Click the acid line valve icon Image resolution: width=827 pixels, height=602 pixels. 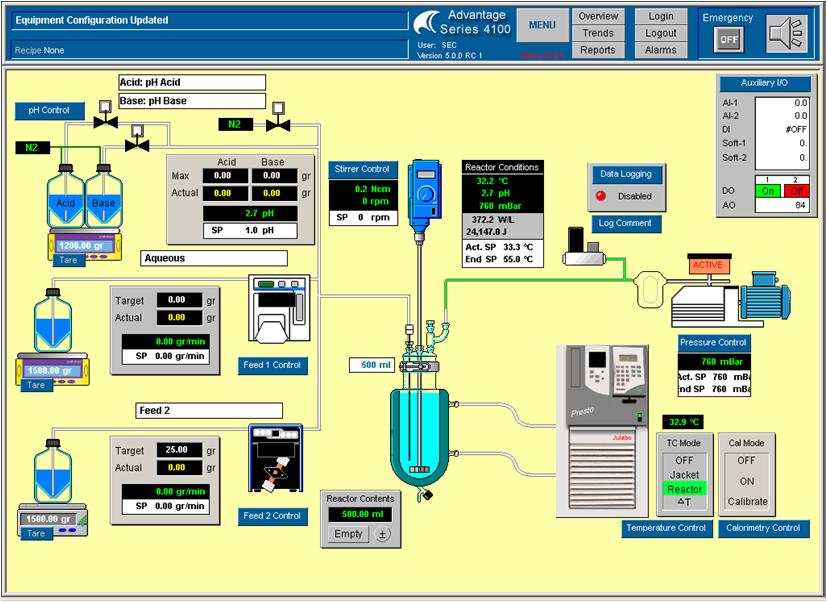pyautogui.click(x=105, y=114)
